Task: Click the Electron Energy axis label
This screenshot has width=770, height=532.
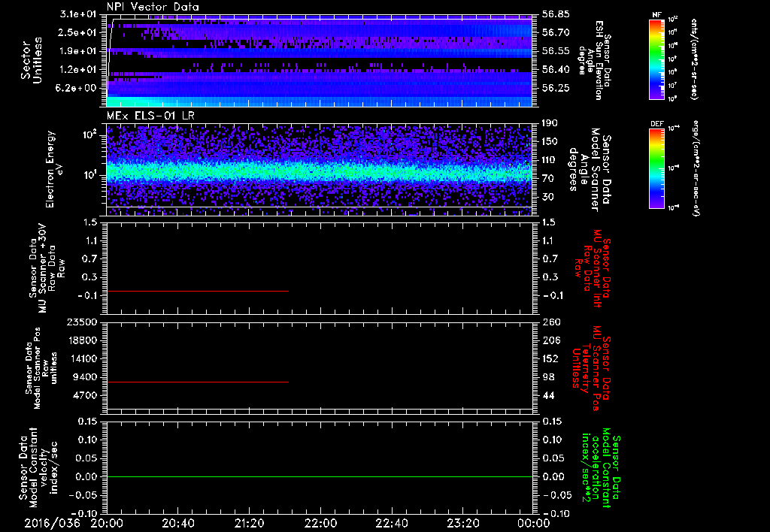Action: tap(51, 169)
